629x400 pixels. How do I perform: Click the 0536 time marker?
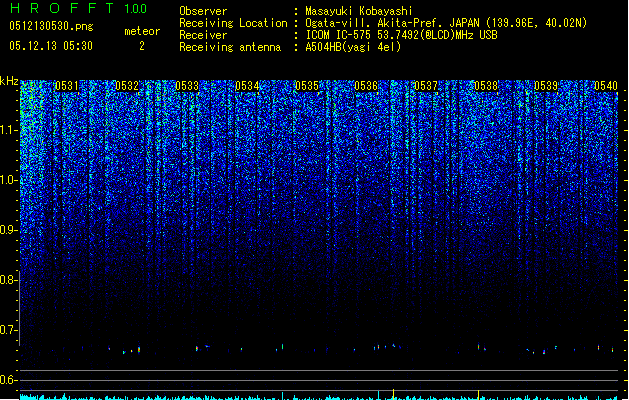coord(366,86)
